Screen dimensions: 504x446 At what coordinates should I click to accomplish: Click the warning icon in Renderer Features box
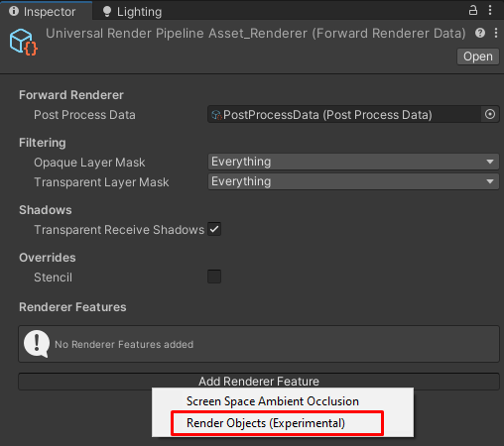pos(37,344)
